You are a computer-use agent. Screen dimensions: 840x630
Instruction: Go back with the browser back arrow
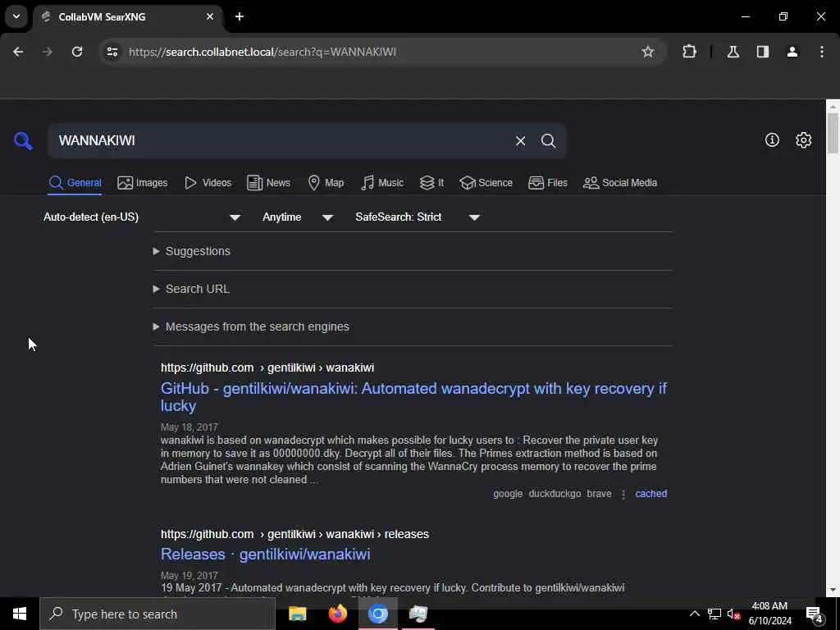coord(18,52)
